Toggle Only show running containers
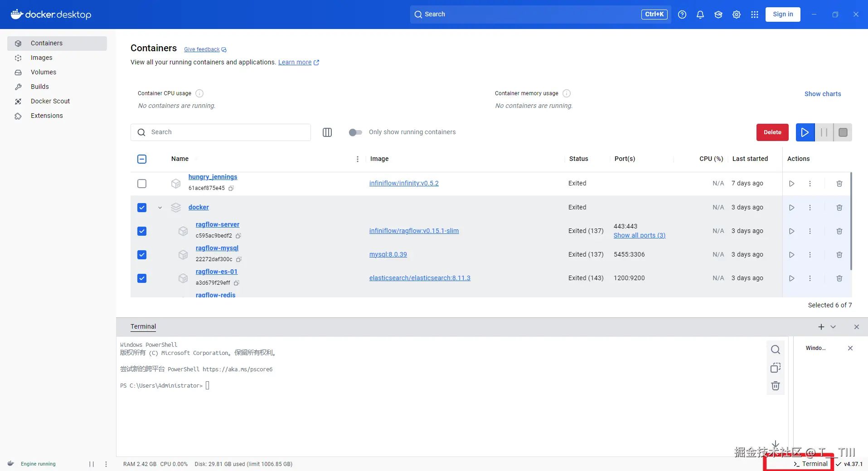The height and width of the screenshot is (471, 868). click(x=355, y=132)
